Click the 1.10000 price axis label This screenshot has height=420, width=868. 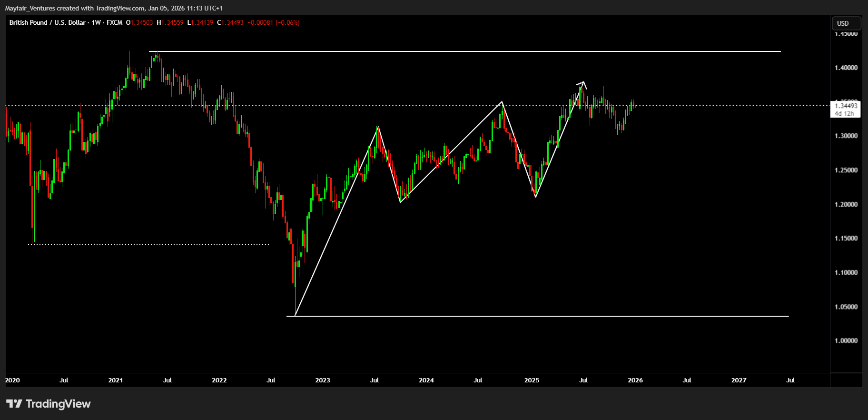pyautogui.click(x=846, y=272)
